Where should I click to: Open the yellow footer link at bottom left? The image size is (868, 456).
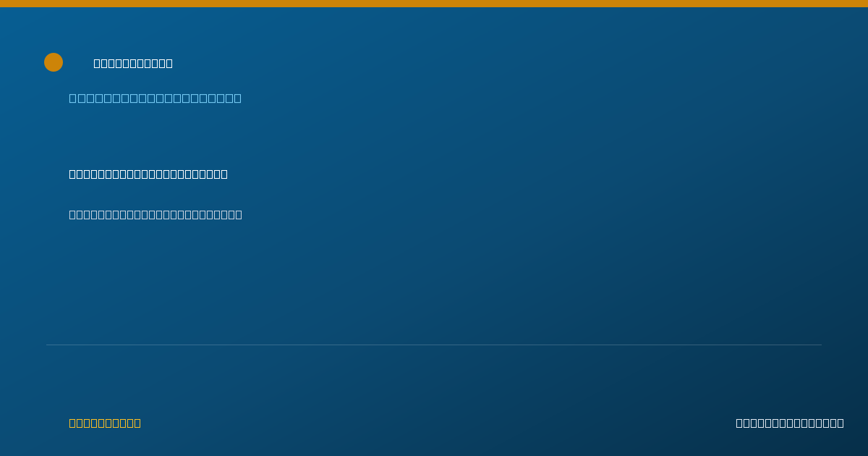(x=105, y=423)
